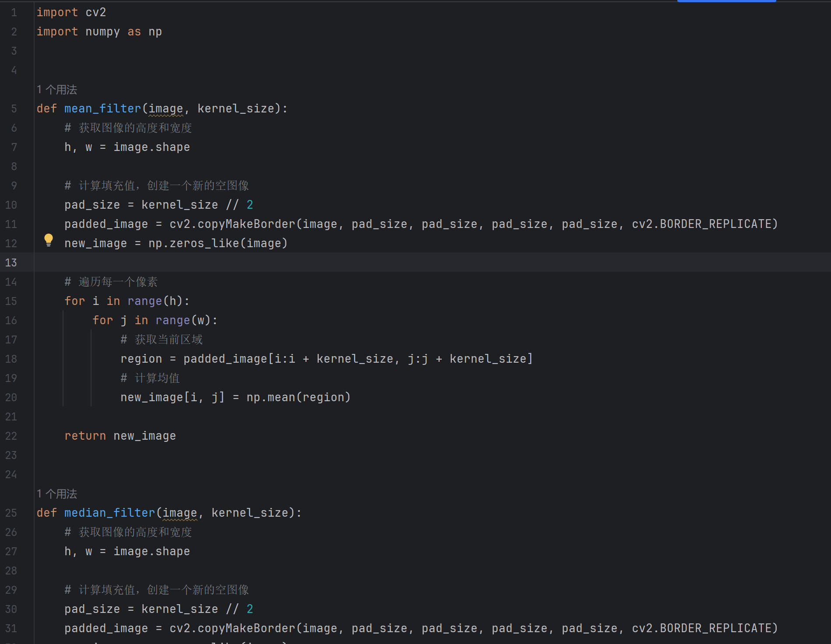Image resolution: width=831 pixels, height=644 pixels.
Task: Click 'np.mean(region)' on line 20
Action: click(x=299, y=397)
